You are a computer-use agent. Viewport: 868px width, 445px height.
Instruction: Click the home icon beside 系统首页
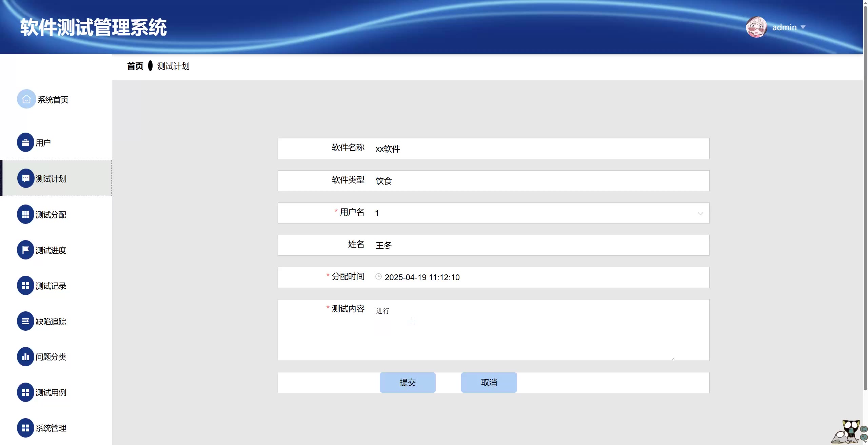[x=26, y=99]
